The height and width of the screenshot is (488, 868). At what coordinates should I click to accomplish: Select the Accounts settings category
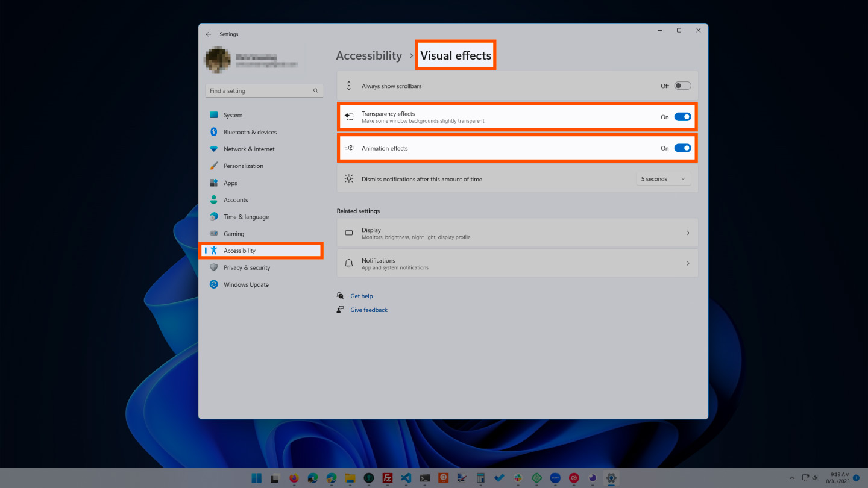(236, 199)
